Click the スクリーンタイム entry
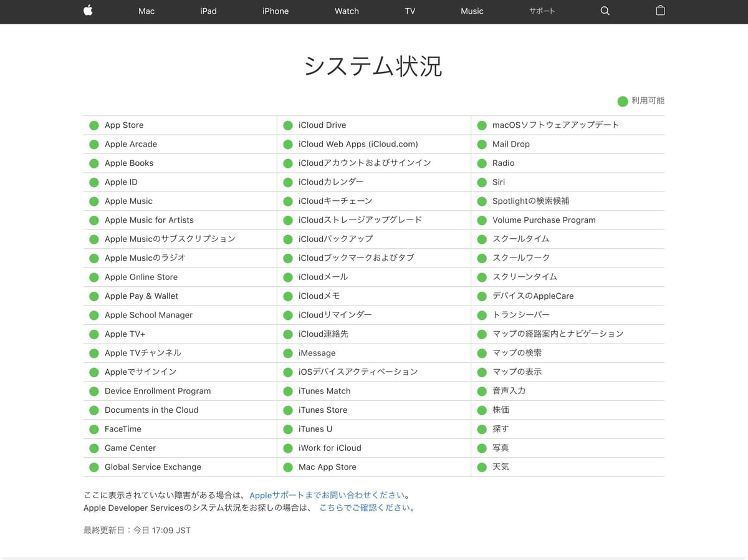The height and width of the screenshot is (560, 748). coord(525,278)
